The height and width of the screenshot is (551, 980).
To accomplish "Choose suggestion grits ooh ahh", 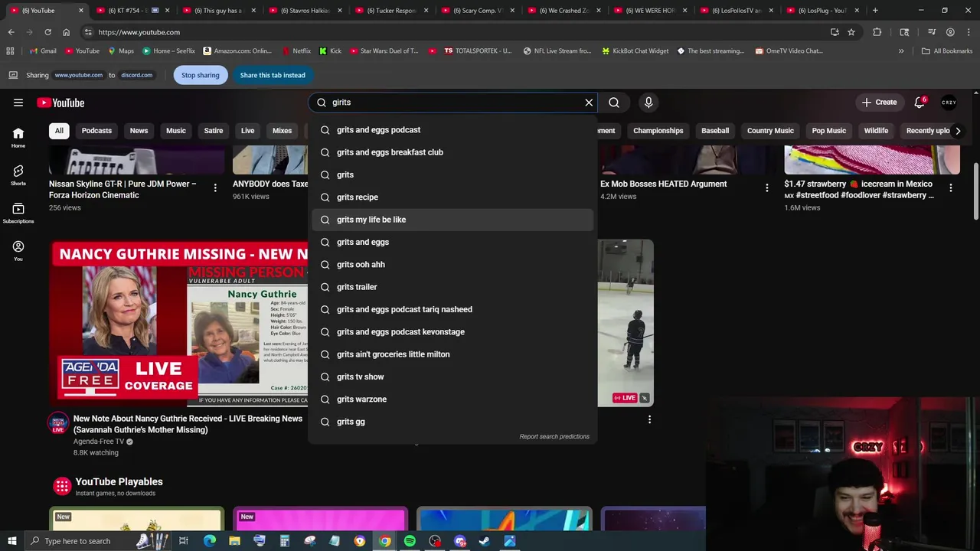I will tap(452, 265).
